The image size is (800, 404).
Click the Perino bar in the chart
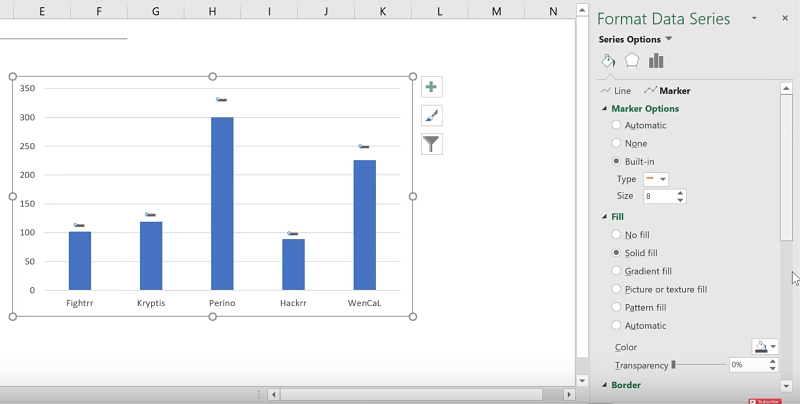click(x=221, y=203)
